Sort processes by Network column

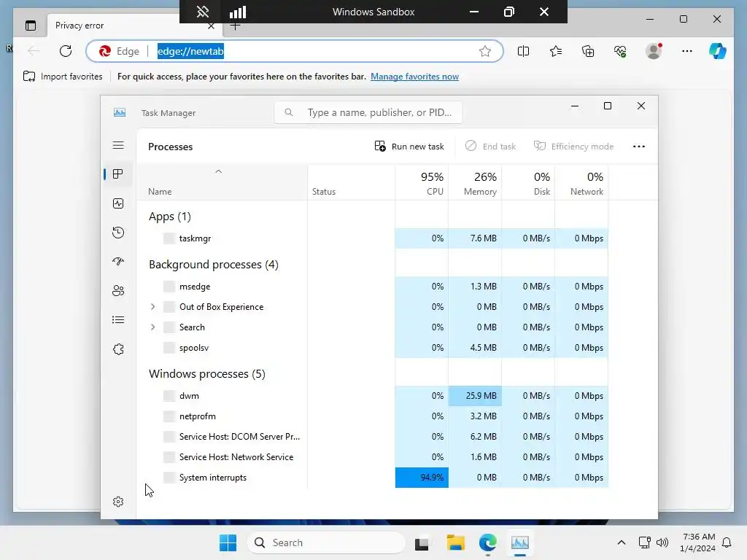pyautogui.click(x=581, y=183)
